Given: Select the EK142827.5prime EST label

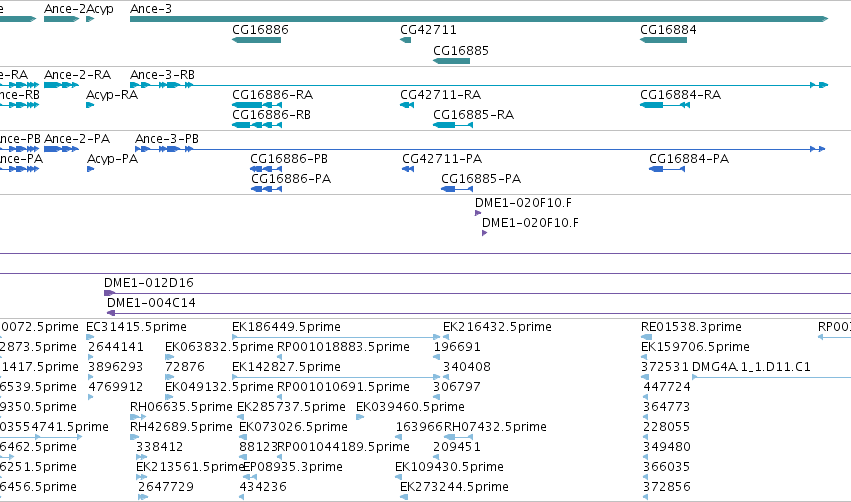Looking at the screenshot, I should (x=286, y=367).
